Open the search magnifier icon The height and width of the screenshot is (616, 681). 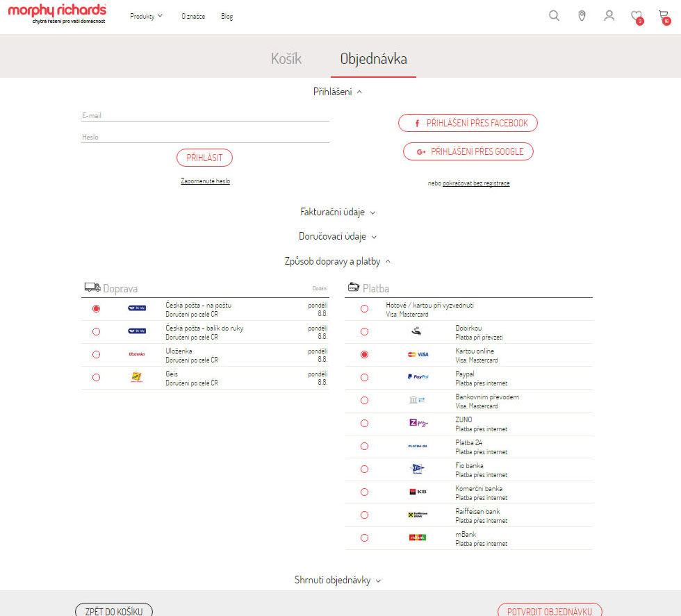coord(554,16)
